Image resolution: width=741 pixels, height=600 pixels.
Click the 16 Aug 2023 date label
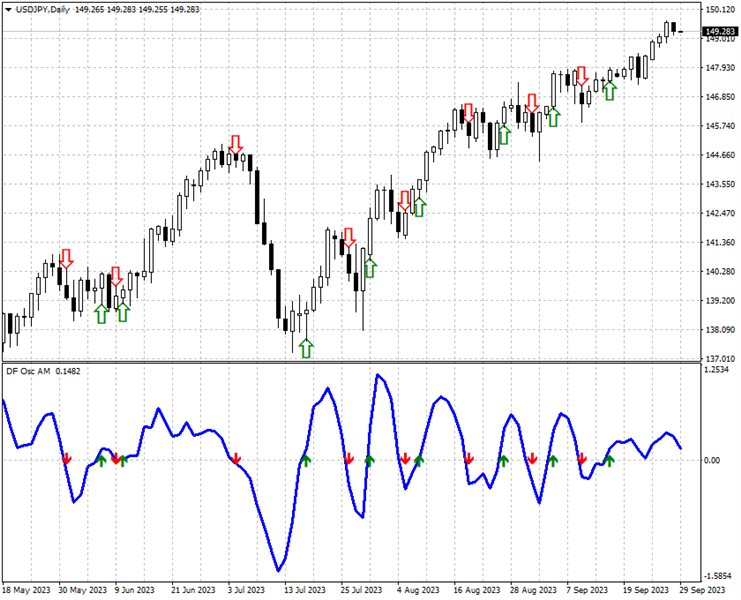(x=477, y=590)
